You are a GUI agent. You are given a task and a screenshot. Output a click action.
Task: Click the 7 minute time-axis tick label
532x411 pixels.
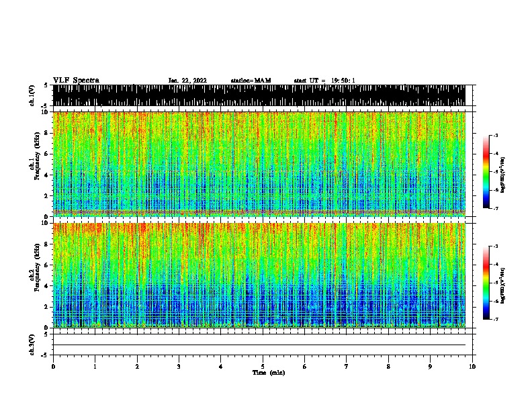click(347, 367)
